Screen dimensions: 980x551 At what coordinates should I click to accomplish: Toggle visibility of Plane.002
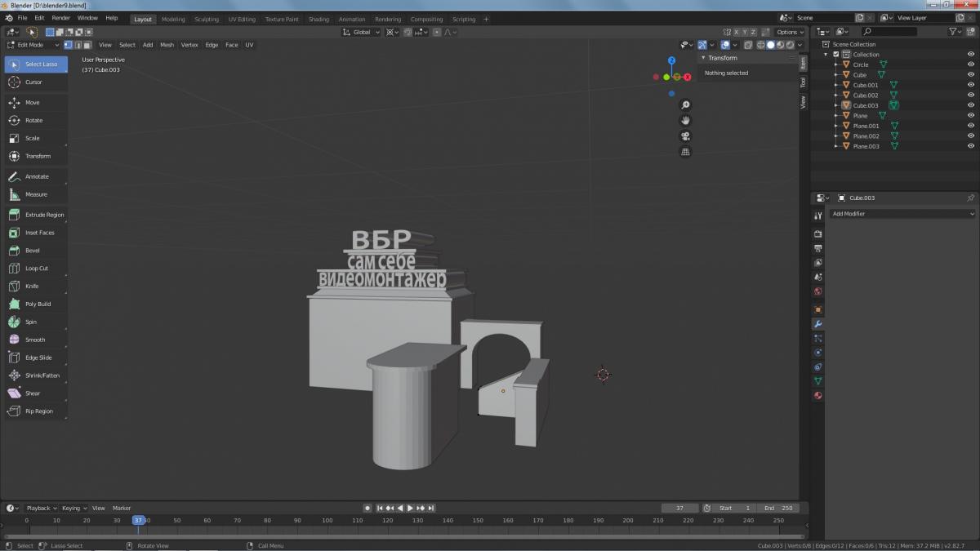(971, 136)
